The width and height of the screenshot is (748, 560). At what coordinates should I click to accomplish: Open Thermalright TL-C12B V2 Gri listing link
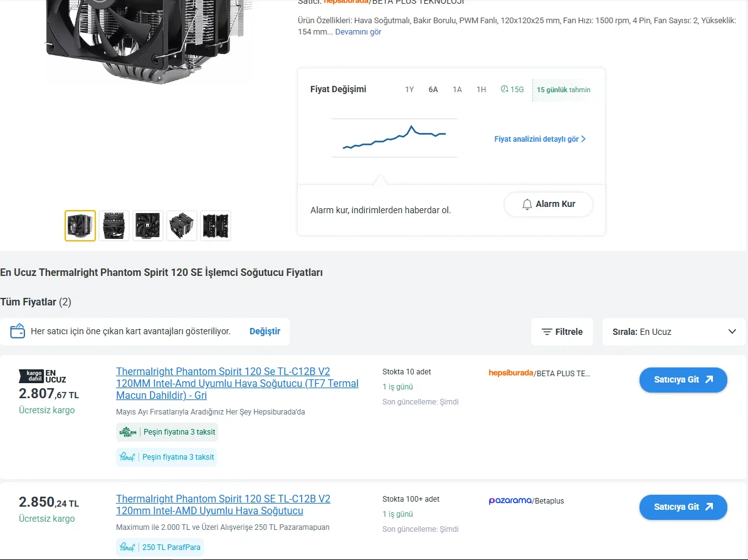click(x=237, y=383)
